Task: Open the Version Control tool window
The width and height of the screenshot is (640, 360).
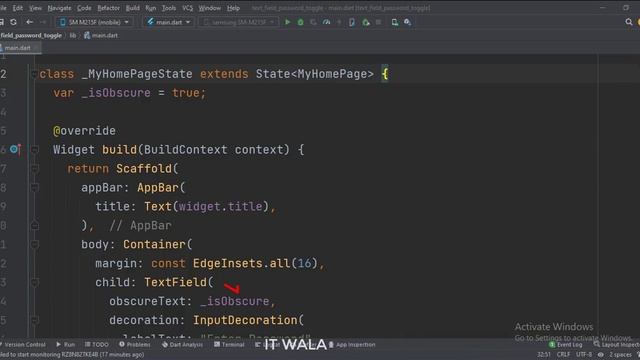Action: click(23, 344)
